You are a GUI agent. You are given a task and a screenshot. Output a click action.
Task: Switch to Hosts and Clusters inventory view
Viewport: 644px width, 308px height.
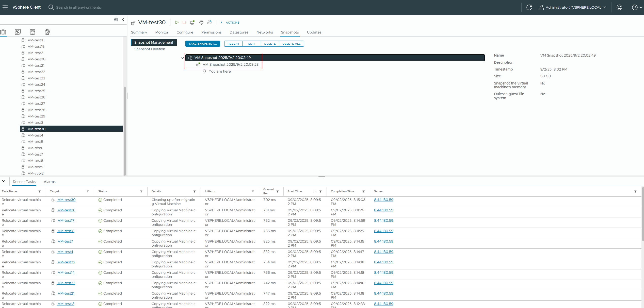pyautogui.click(x=3, y=32)
